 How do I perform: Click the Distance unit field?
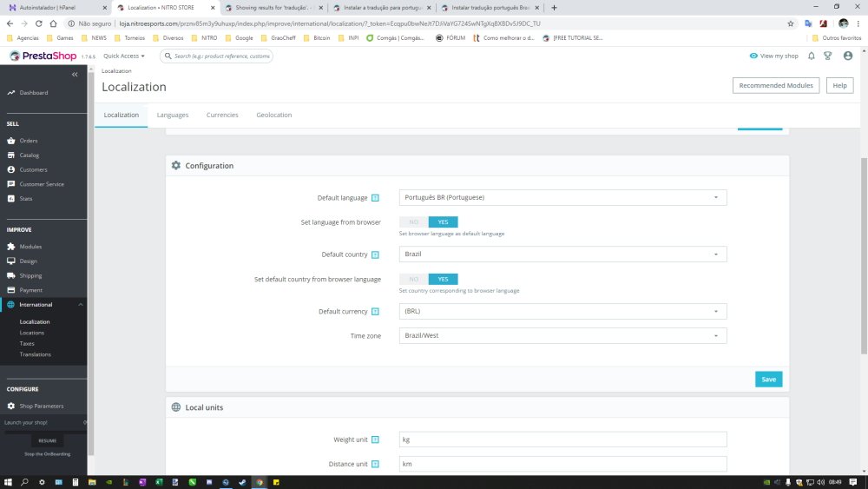pyautogui.click(x=562, y=464)
